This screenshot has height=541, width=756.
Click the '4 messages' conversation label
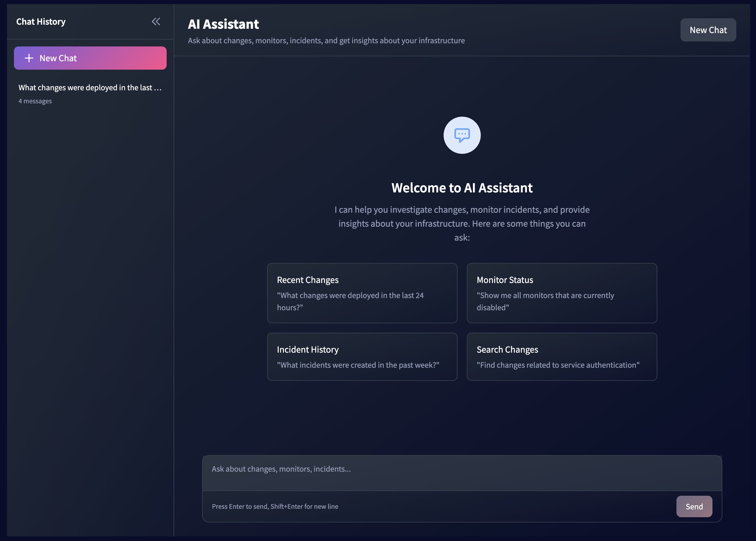[35, 101]
